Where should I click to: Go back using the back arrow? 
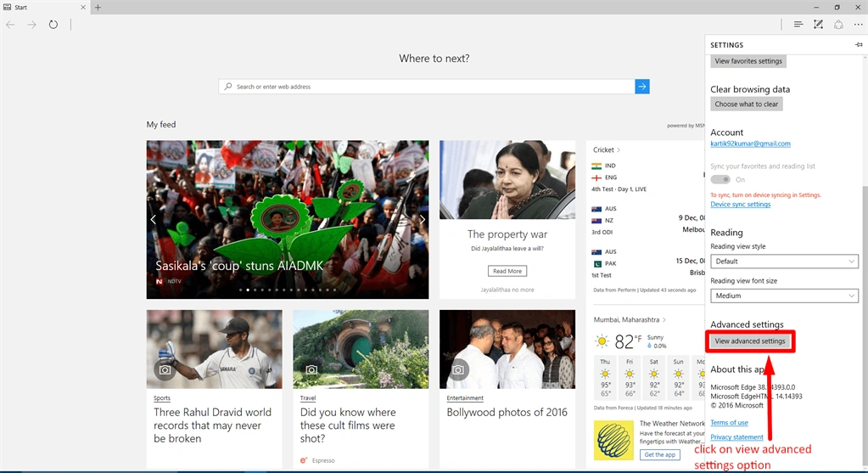[x=10, y=25]
